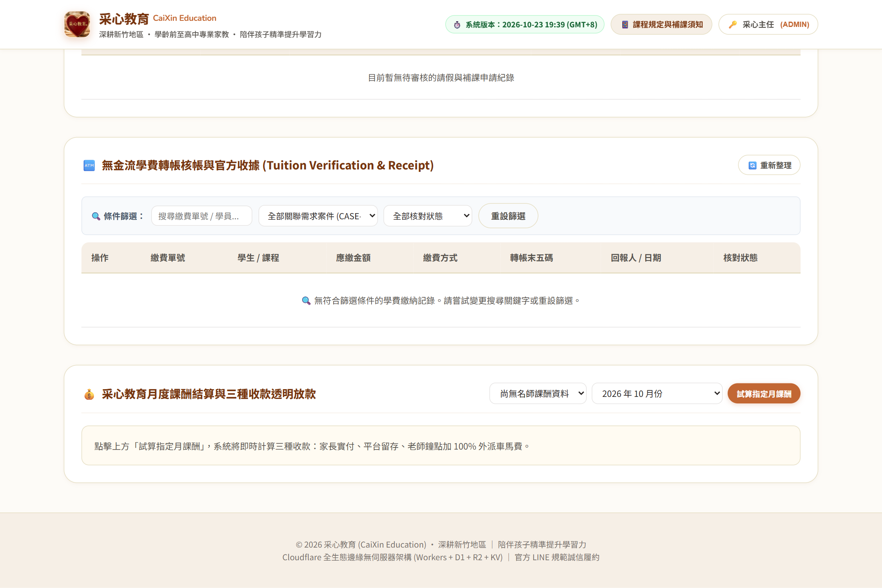Open the 全部關聯需求案件 (CASE) dropdown
This screenshot has height=588, width=882.
click(318, 216)
